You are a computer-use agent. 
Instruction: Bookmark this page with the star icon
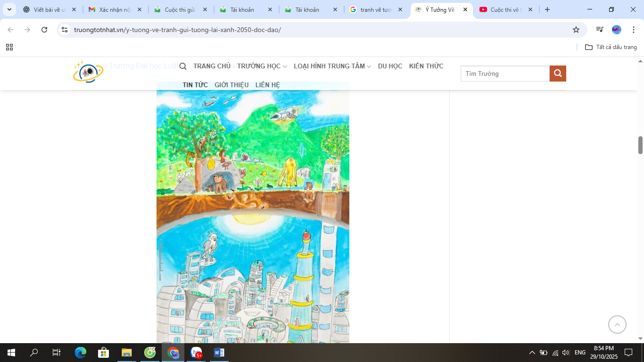(576, 30)
